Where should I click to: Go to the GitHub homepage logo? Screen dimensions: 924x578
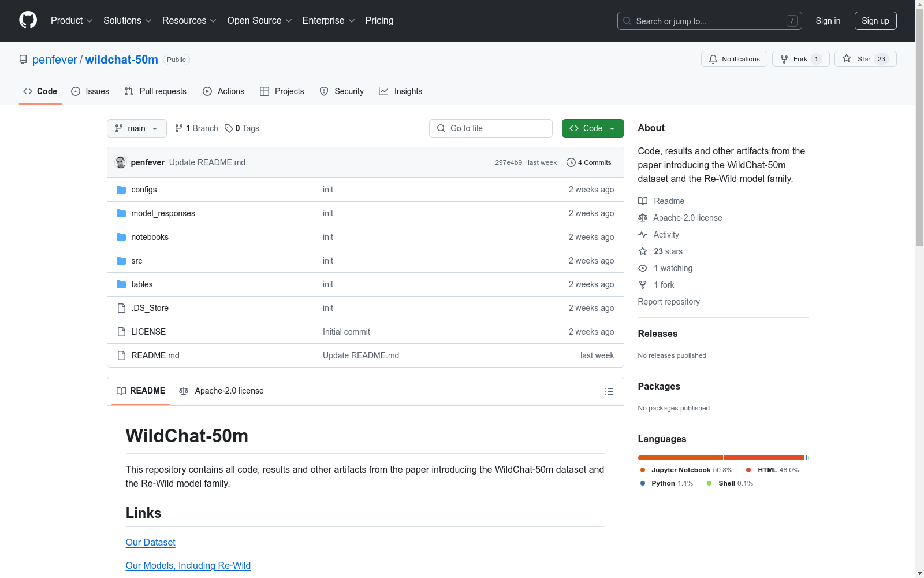click(x=28, y=20)
